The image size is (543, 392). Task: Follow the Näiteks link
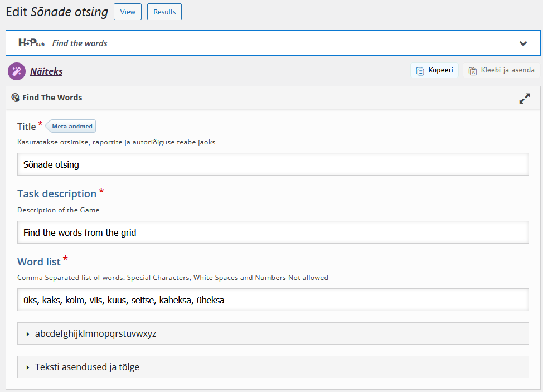46,71
